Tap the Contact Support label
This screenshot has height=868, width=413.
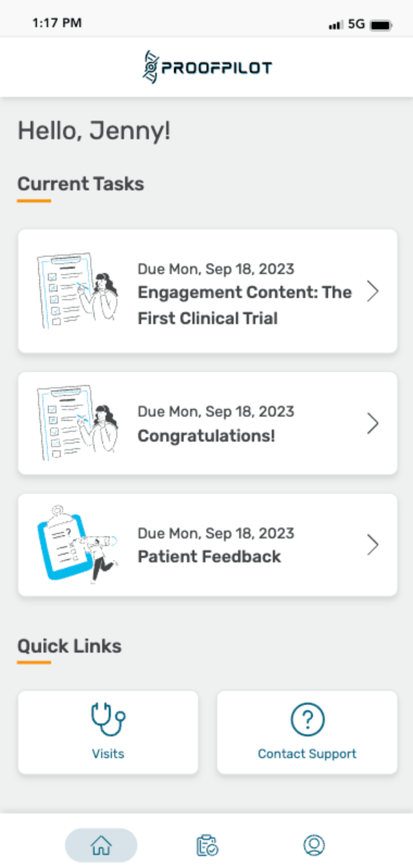pyautogui.click(x=307, y=754)
